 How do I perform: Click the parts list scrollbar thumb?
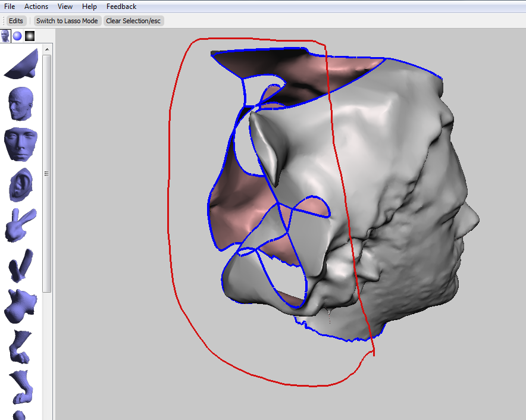[46, 174]
